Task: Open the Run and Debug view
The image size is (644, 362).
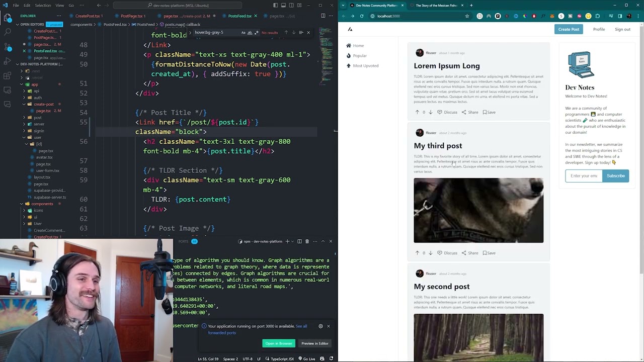Action: coord(8,61)
